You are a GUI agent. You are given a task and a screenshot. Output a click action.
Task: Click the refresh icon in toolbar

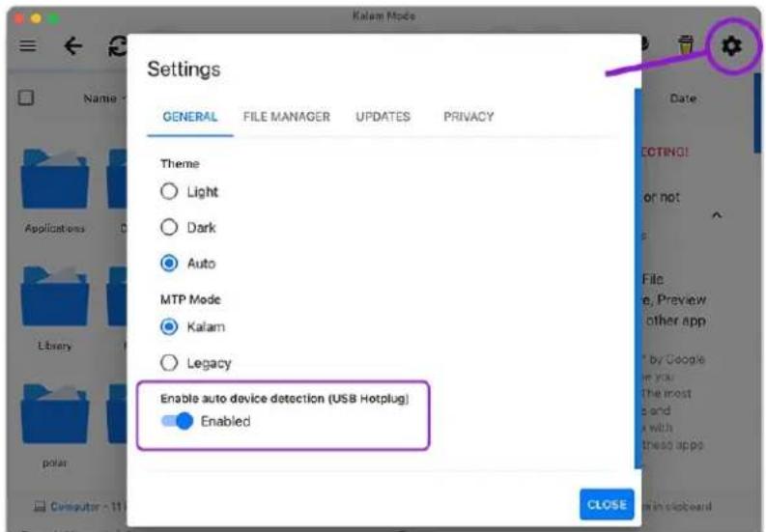[118, 46]
